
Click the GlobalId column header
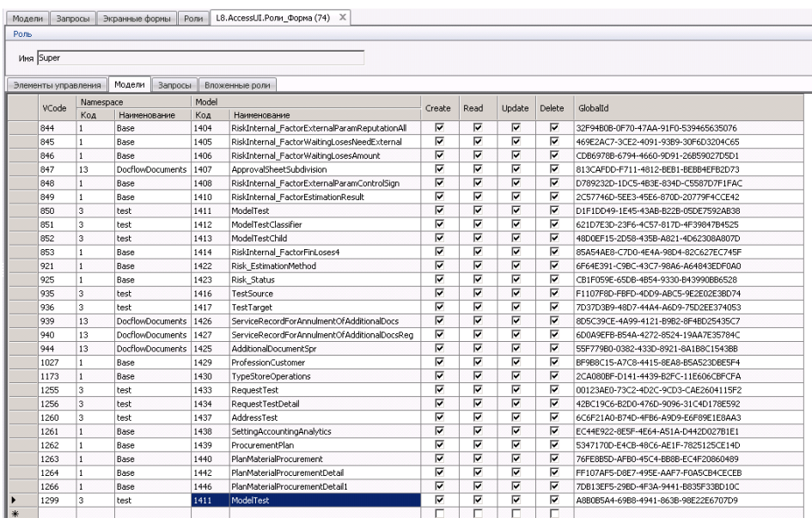pyautogui.click(x=593, y=107)
